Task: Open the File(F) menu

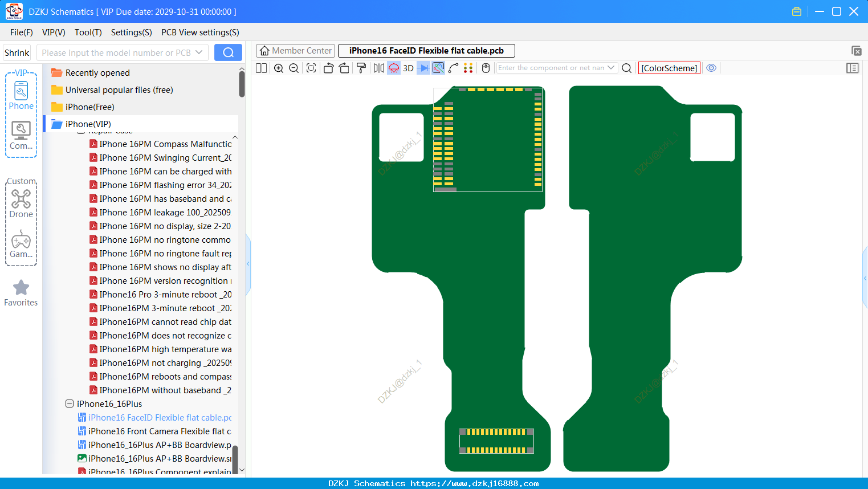Action: [x=22, y=32]
